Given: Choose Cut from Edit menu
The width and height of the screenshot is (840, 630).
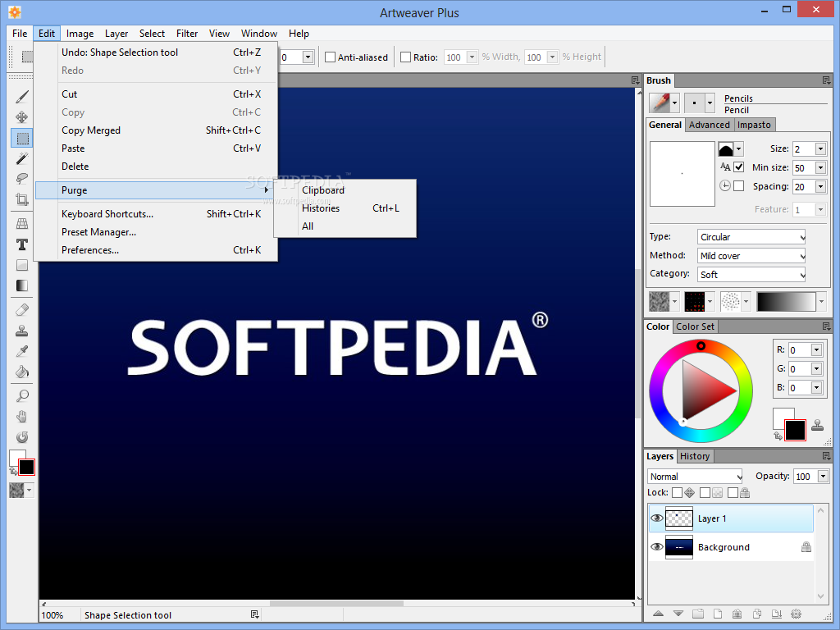Looking at the screenshot, I should pos(157,94).
